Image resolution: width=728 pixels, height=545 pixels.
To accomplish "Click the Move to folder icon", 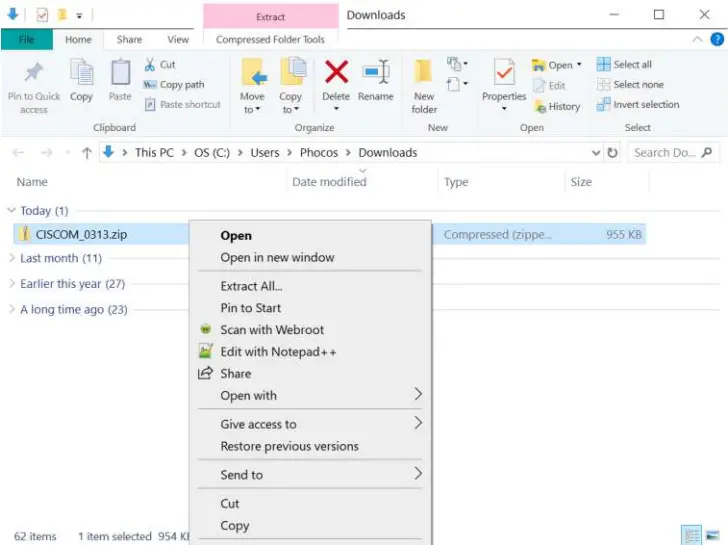I will pyautogui.click(x=254, y=72).
